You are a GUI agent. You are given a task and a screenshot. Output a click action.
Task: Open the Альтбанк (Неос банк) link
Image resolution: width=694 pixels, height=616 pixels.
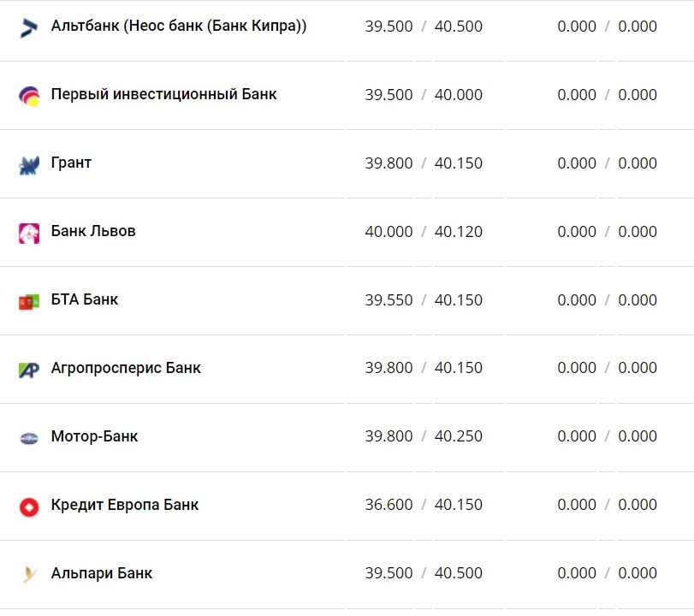[179, 27]
